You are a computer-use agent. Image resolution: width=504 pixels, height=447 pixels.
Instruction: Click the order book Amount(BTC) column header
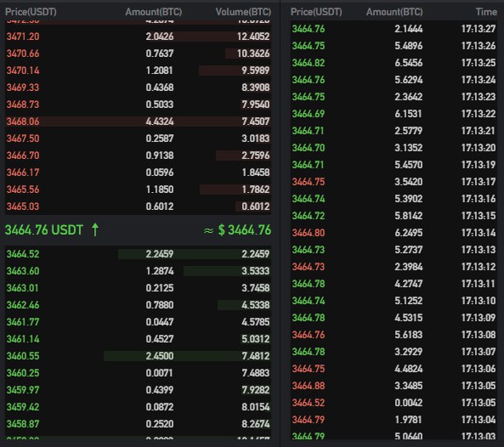pos(154,12)
